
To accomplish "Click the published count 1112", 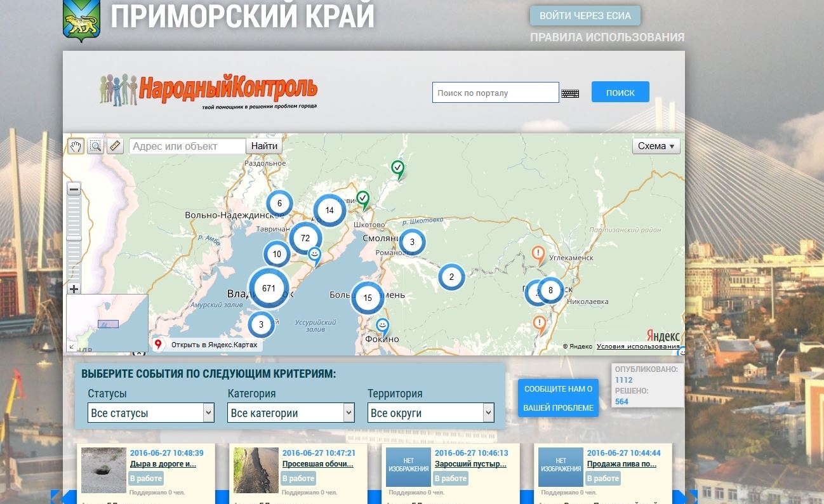I will 624,380.
